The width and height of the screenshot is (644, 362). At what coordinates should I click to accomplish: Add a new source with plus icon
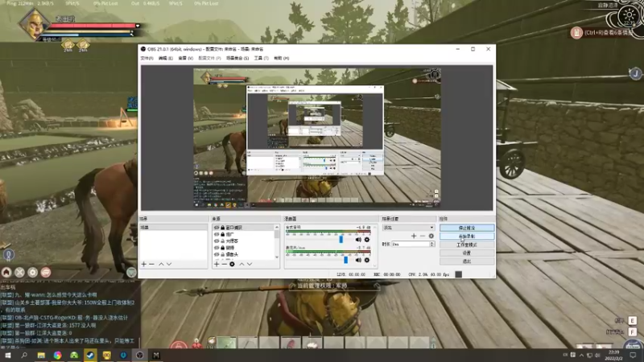(x=217, y=264)
